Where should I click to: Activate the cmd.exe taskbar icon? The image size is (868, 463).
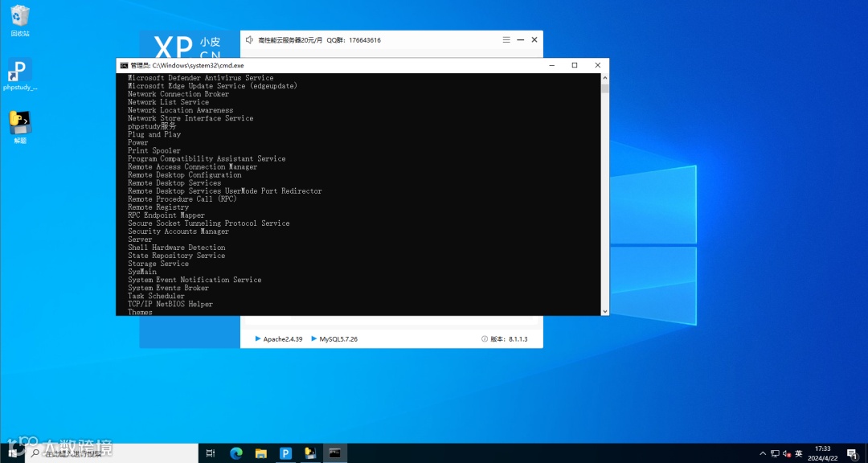coord(335,453)
